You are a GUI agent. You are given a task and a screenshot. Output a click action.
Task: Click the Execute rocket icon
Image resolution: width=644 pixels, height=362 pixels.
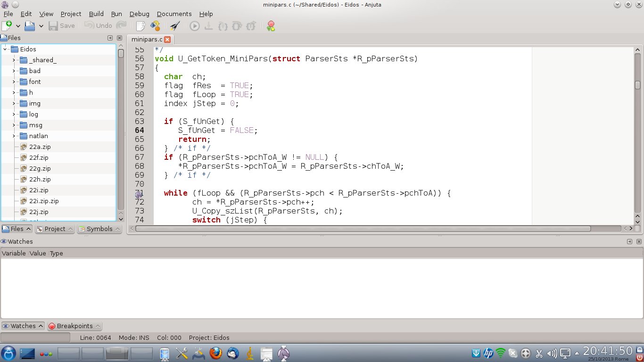(175, 25)
